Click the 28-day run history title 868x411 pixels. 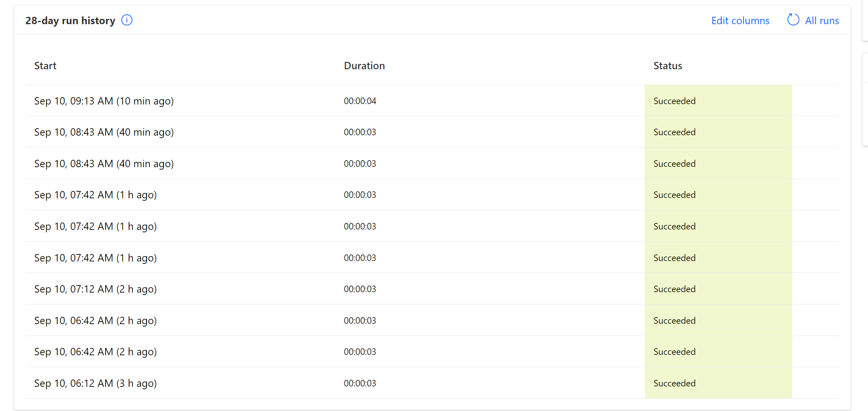[70, 21]
